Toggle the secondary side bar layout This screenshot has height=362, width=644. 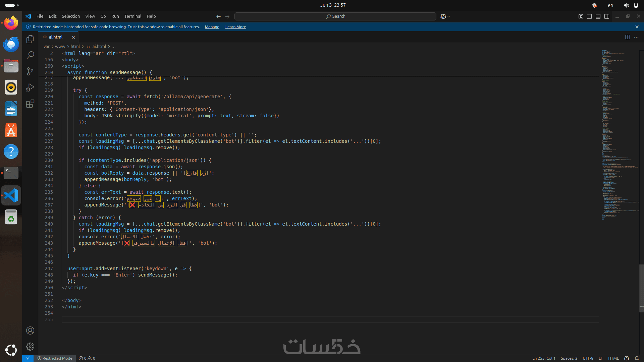pos(607,16)
